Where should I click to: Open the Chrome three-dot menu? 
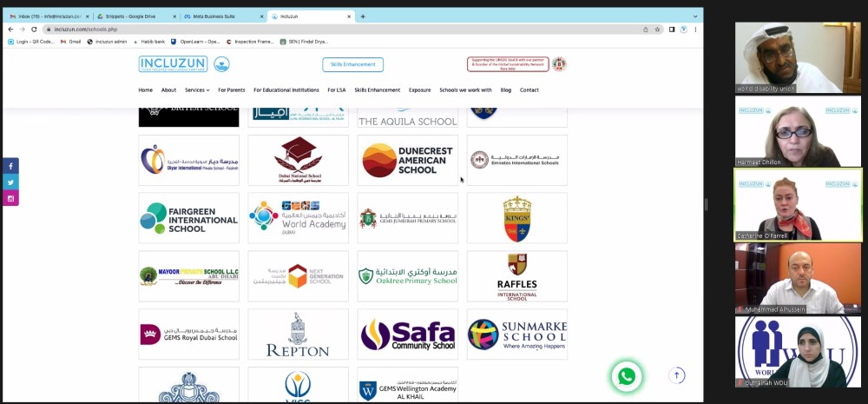click(x=695, y=30)
